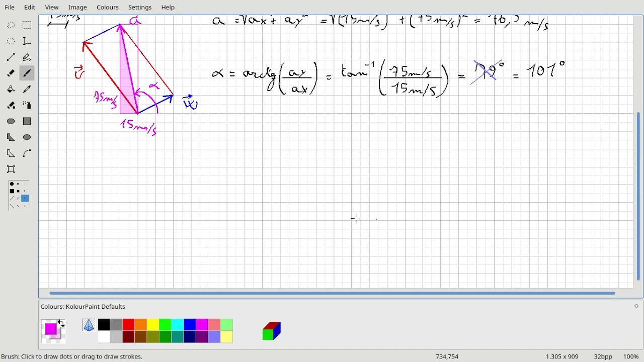Select the Rounded Rectangle tool

11,122
